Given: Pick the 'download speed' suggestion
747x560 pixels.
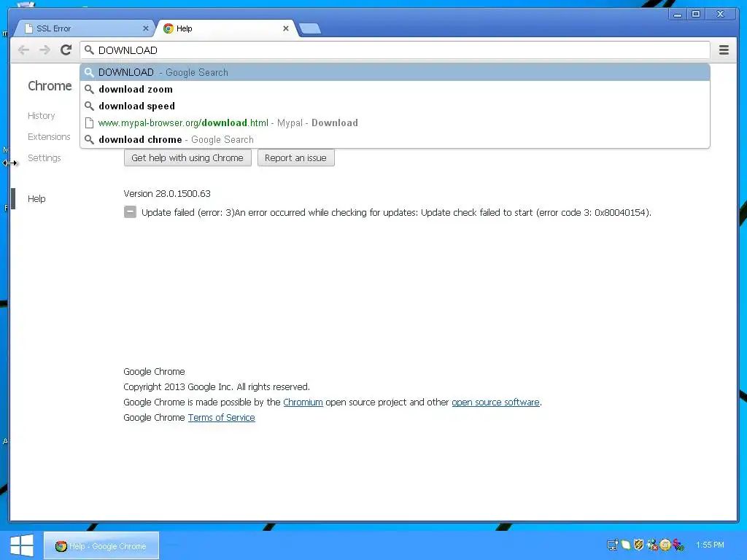Looking at the screenshot, I should pyautogui.click(x=395, y=106).
